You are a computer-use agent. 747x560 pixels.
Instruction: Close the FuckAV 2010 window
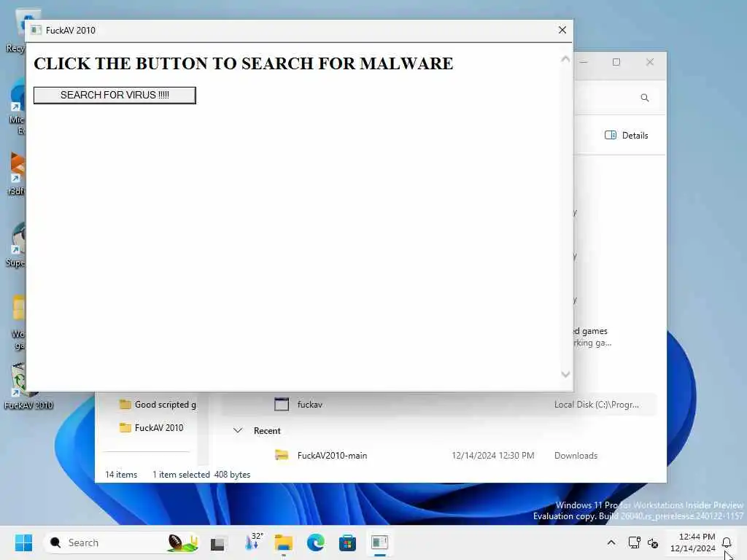point(562,30)
